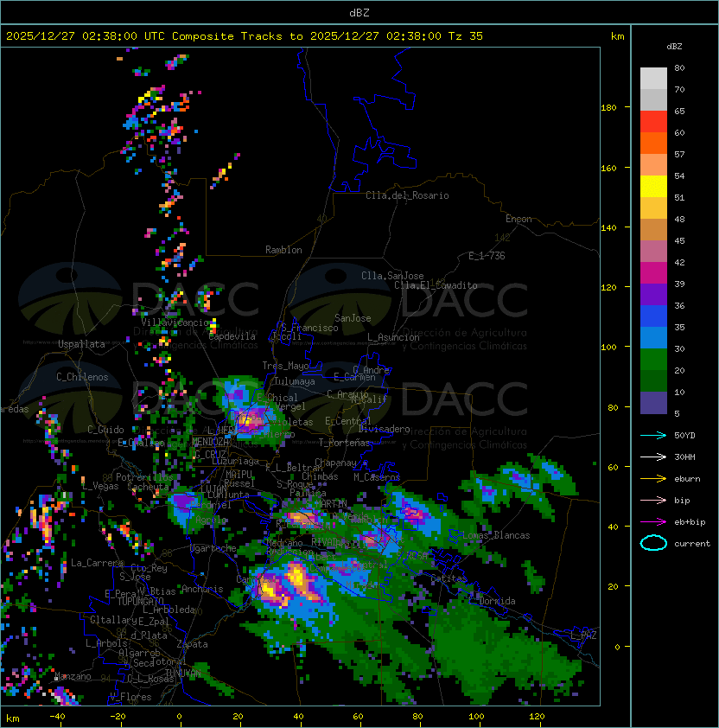Screen dimensions: 719x728
Task: Click the L_Asuncion place label
Action: [393, 337]
